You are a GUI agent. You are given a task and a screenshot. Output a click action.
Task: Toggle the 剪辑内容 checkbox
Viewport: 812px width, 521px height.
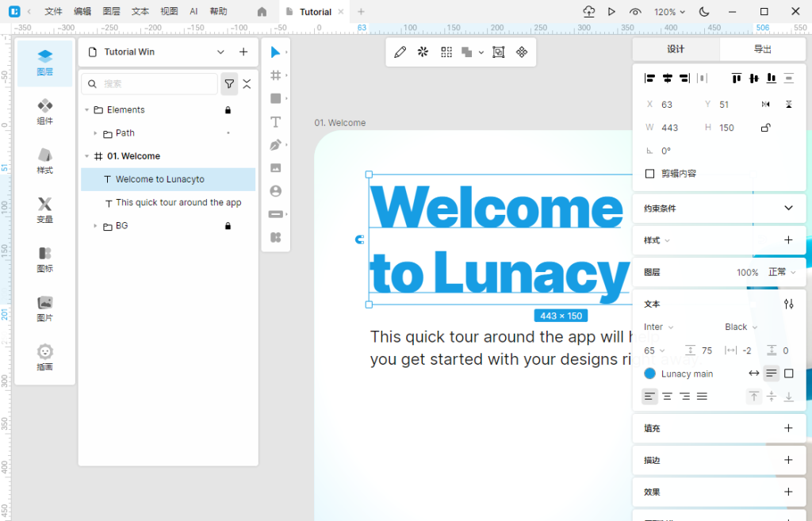[650, 174]
